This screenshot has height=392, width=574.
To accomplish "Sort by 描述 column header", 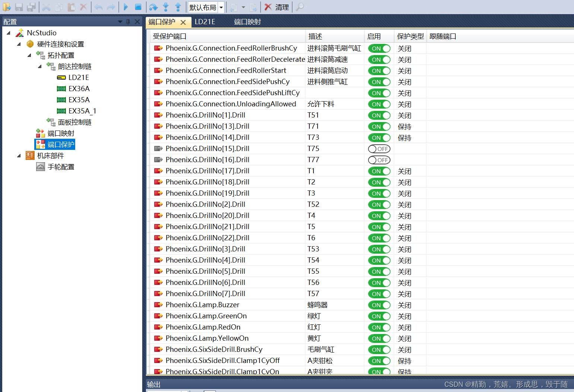I will click(335, 36).
